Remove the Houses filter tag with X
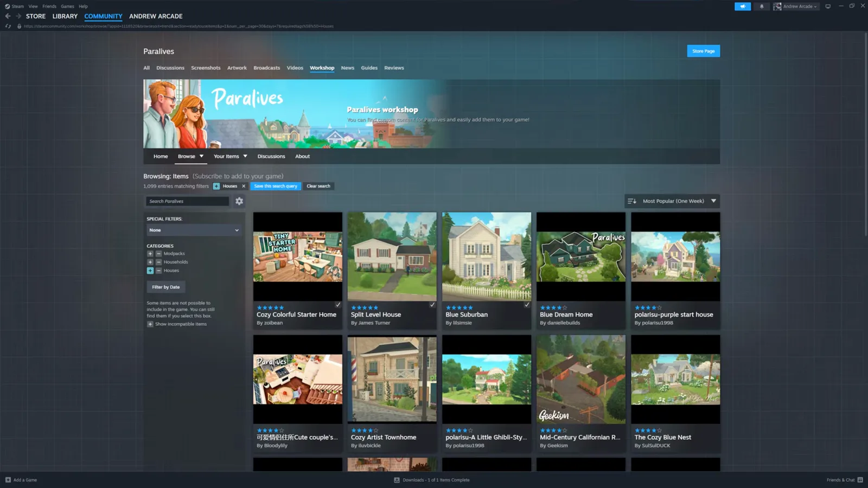Image resolution: width=868 pixels, height=488 pixels. pos(244,186)
